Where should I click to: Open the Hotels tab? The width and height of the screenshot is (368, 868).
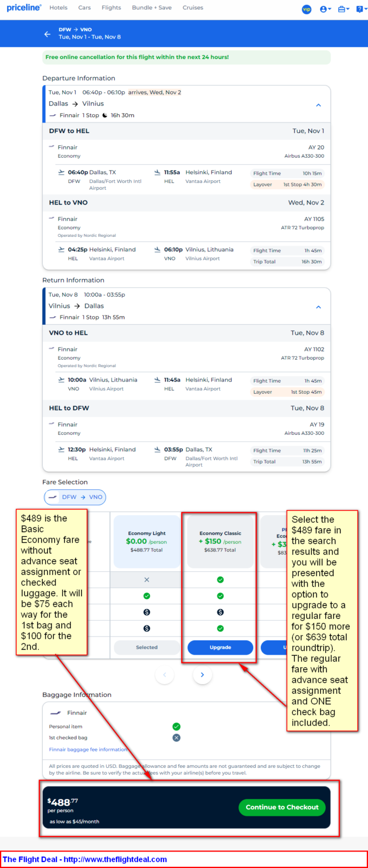58,8
